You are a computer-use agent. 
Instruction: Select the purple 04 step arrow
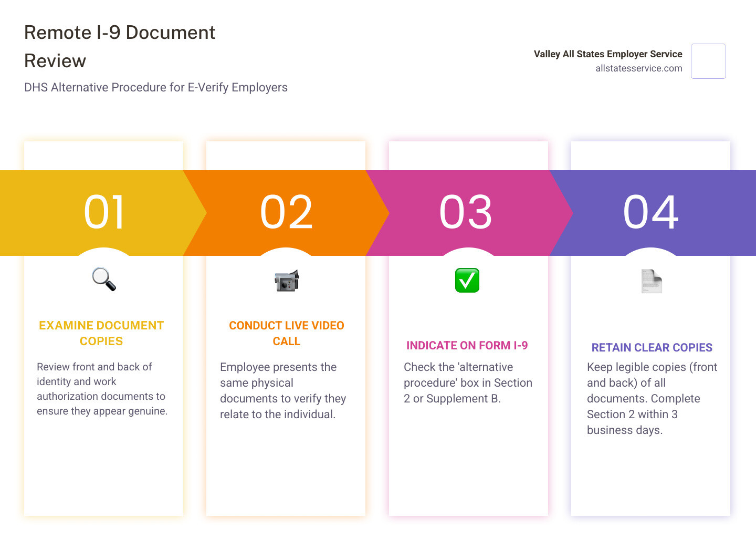coord(651,213)
